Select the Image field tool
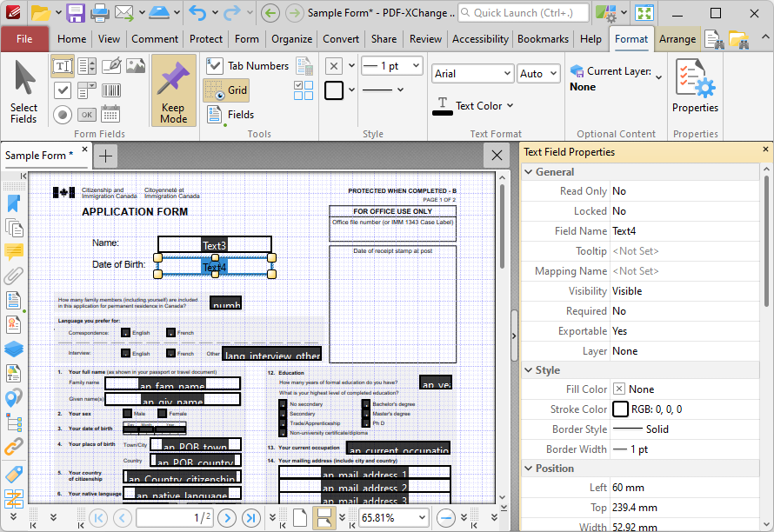The image size is (774, 532). click(x=136, y=66)
